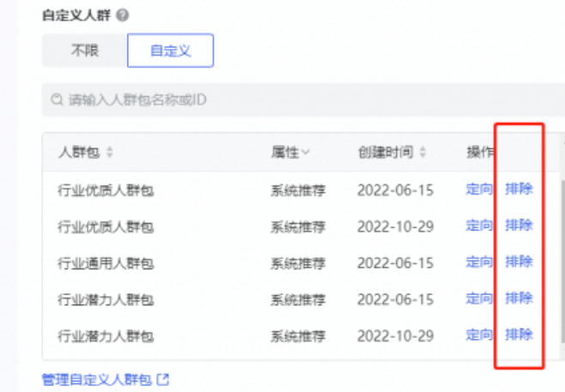This screenshot has width=565, height=392.
Task: Select the 不限 option
Action: coord(85,51)
